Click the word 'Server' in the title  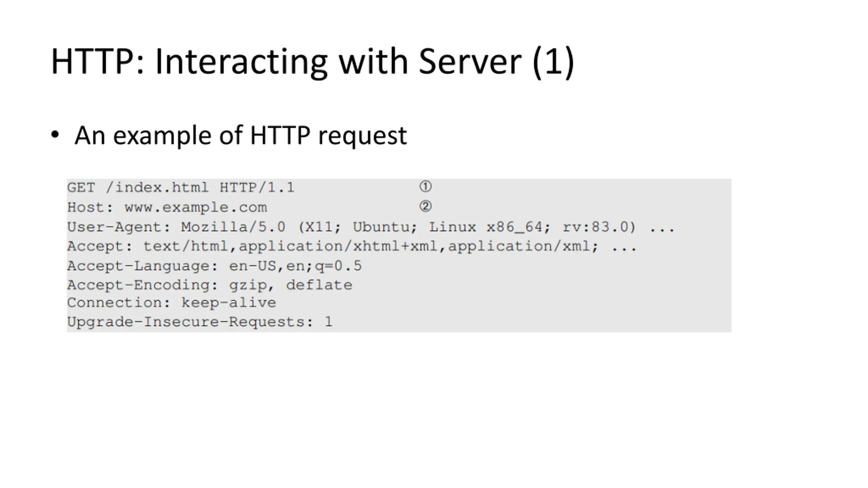tap(470, 62)
